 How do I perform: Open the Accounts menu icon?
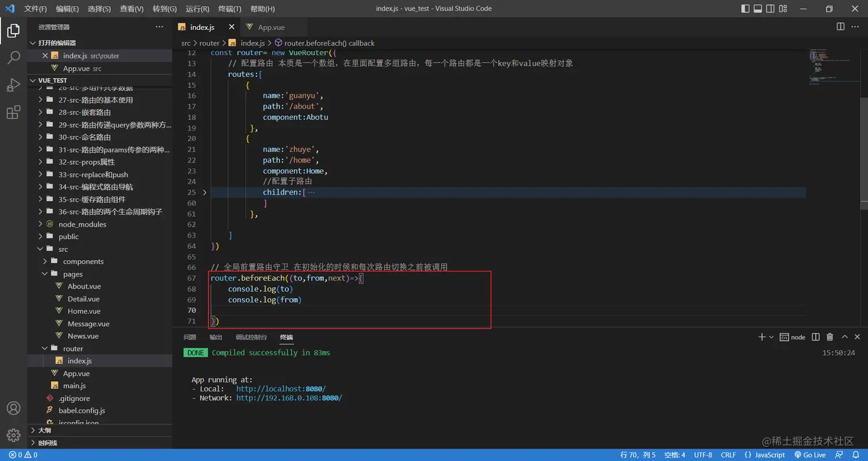(13, 408)
